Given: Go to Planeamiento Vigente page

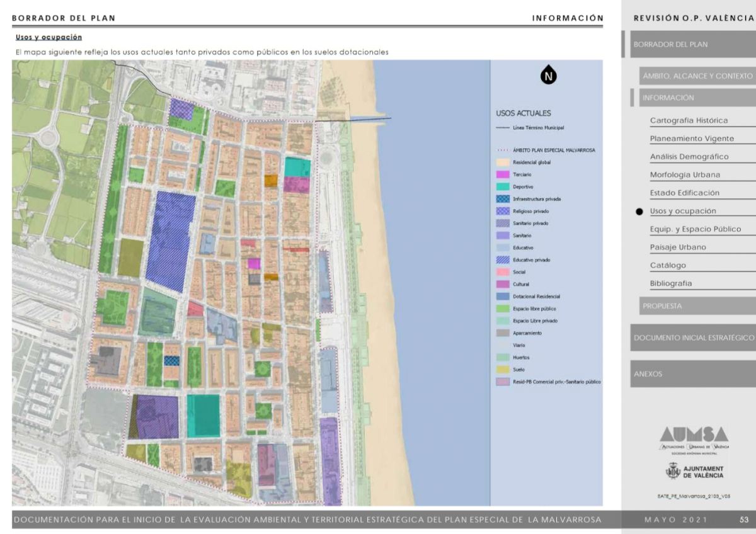Looking at the screenshot, I should pos(692,139).
